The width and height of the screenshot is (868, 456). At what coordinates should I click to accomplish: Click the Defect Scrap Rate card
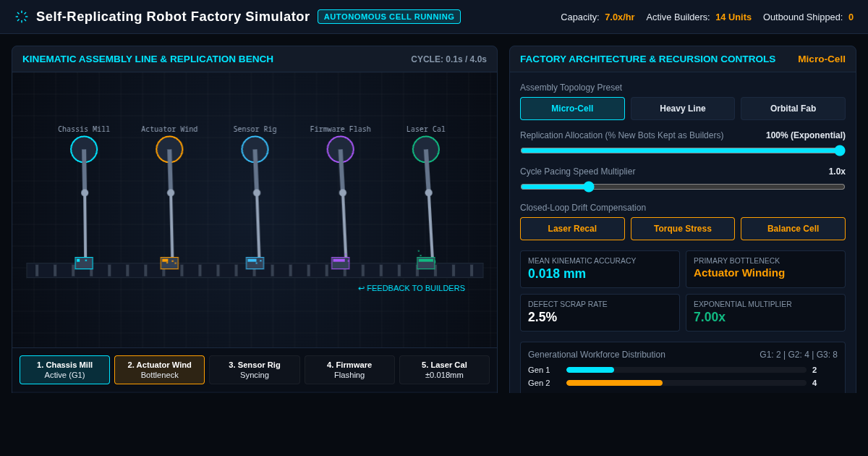tap(600, 313)
